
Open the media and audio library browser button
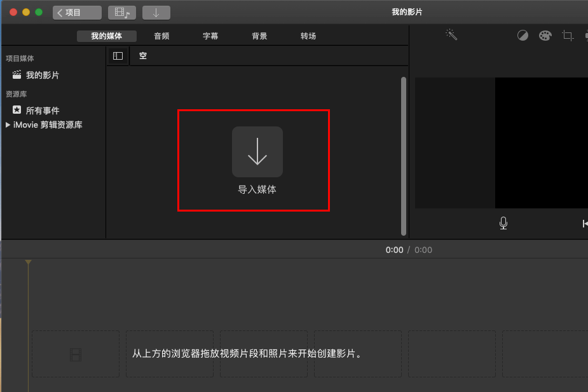click(x=122, y=13)
